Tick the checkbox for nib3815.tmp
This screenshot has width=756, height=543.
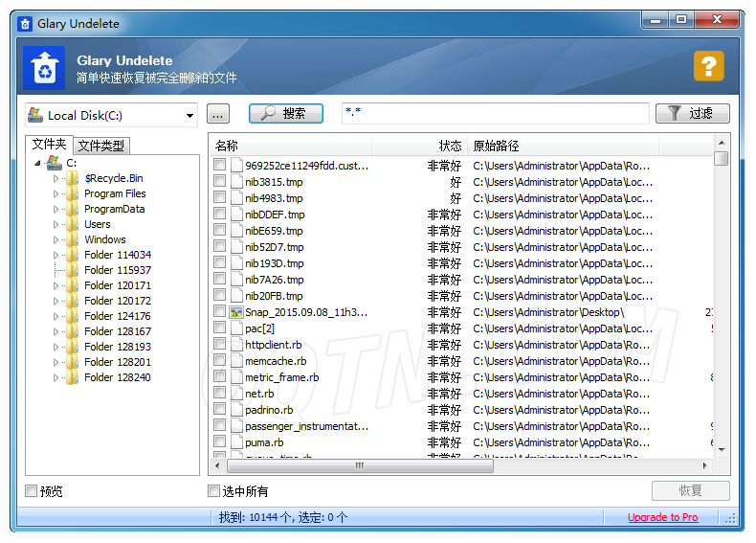coord(220,182)
